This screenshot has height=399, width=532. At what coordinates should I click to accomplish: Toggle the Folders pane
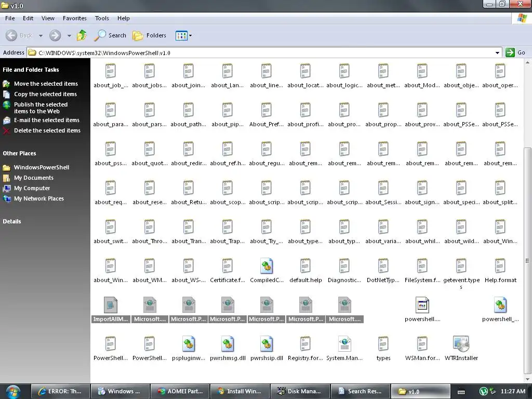pos(149,35)
